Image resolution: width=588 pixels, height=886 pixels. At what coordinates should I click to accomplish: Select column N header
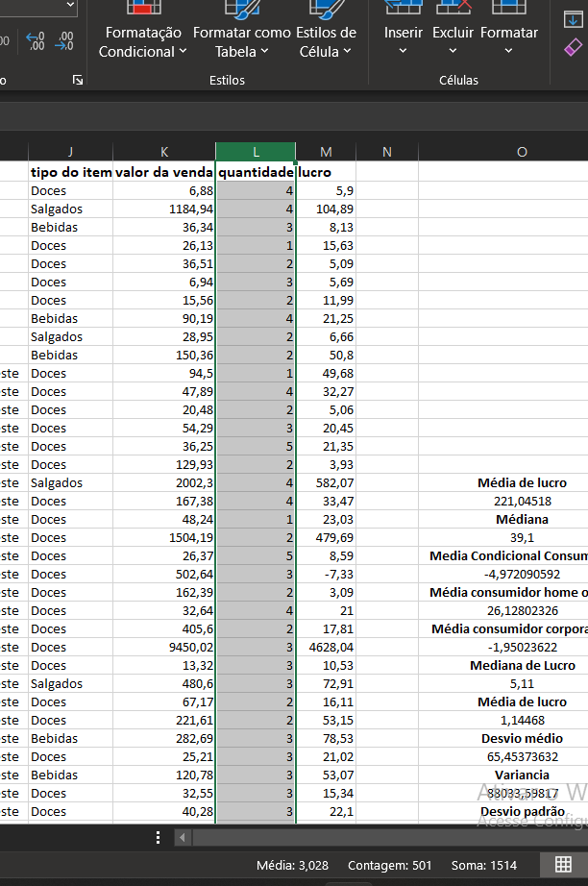387,152
